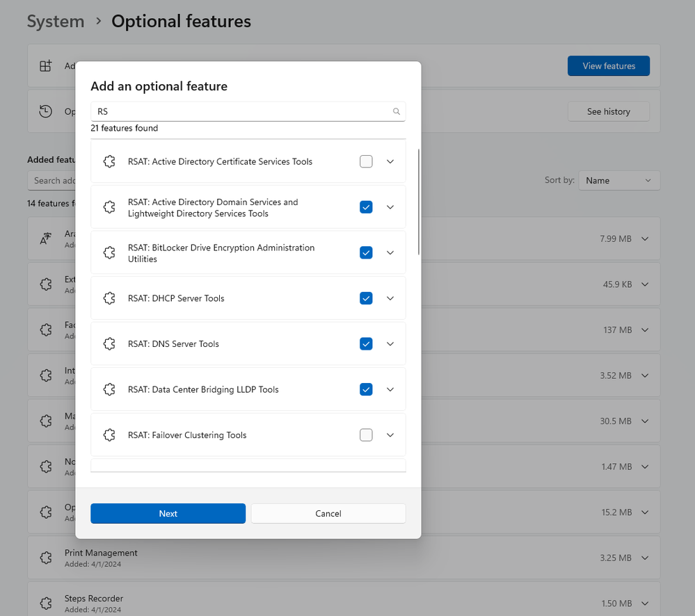Image resolution: width=695 pixels, height=616 pixels.
Task: Click the RSAT DNS Server Tools label
Action: (x=173, y=344)
